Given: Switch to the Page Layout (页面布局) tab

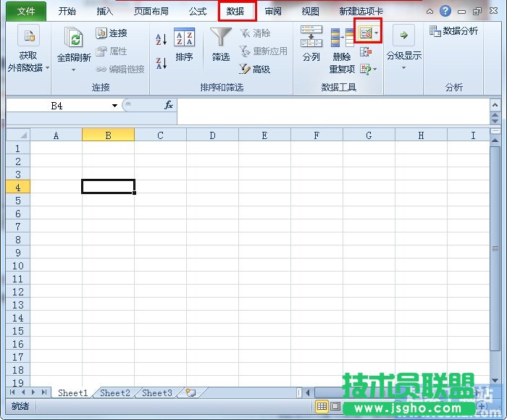Looking at the screenshot, I should 151,12.
